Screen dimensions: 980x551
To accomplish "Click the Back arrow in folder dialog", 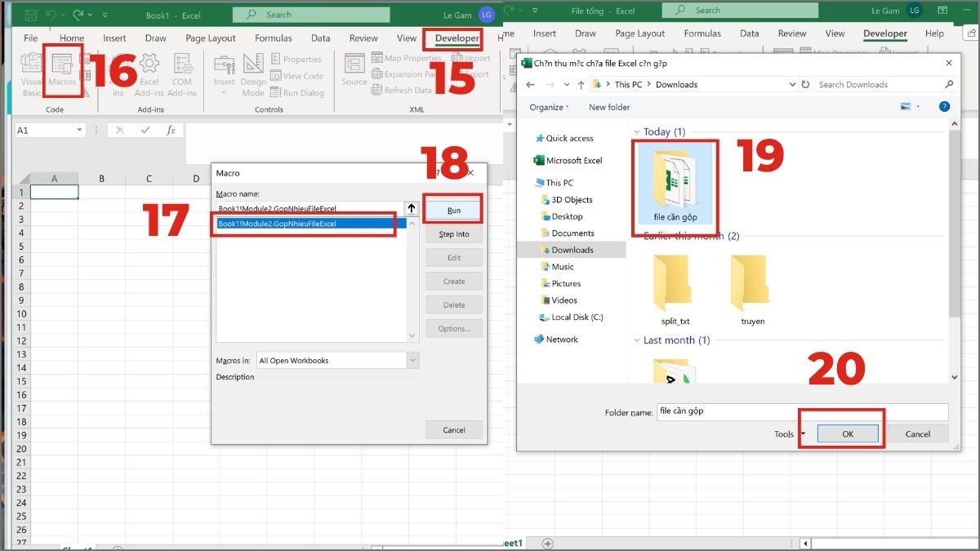I will coord(530,84).
